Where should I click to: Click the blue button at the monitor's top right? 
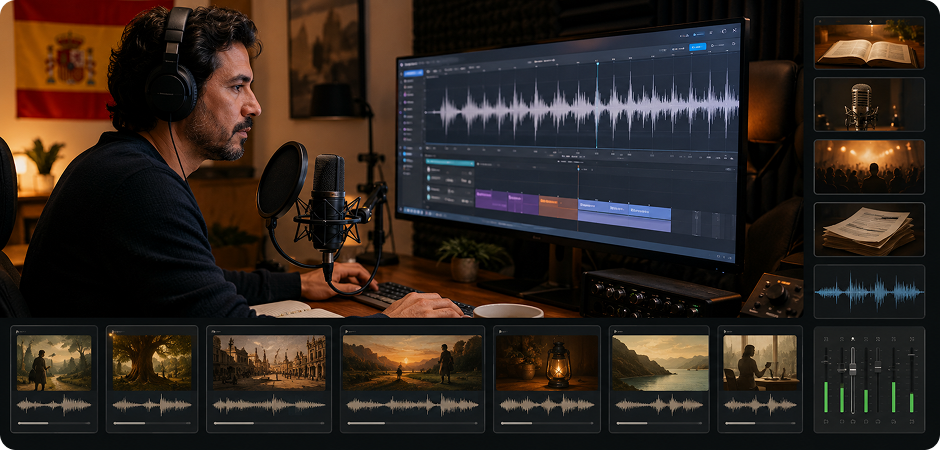tap(698, 47)
